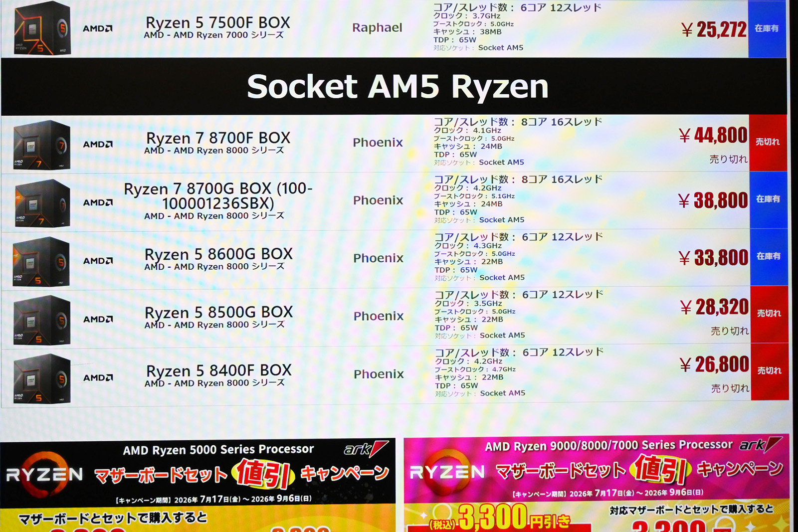Click the ¥44,800 price
798x532 pixels.
pos(713,135)
